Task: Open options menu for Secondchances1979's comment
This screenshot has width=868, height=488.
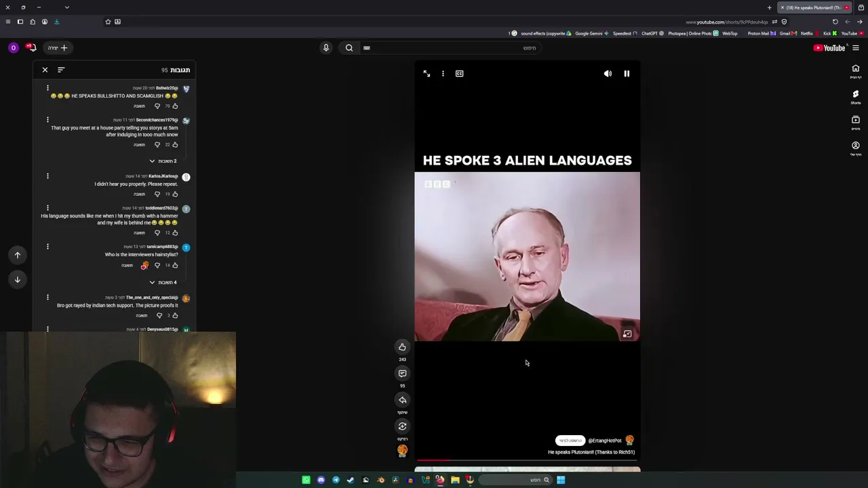Action: click(x=47, y=120)
